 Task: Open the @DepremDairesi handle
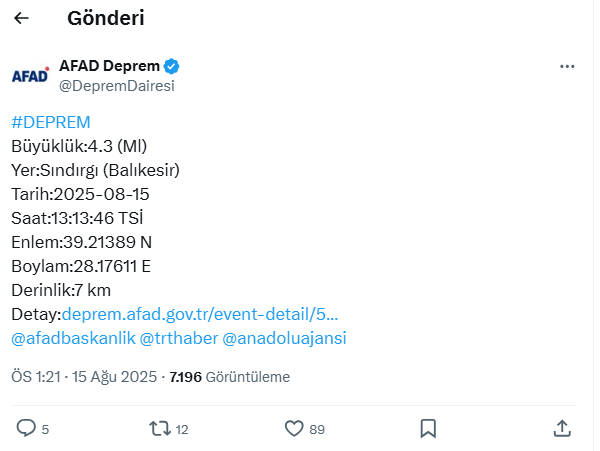coord(117,86)
